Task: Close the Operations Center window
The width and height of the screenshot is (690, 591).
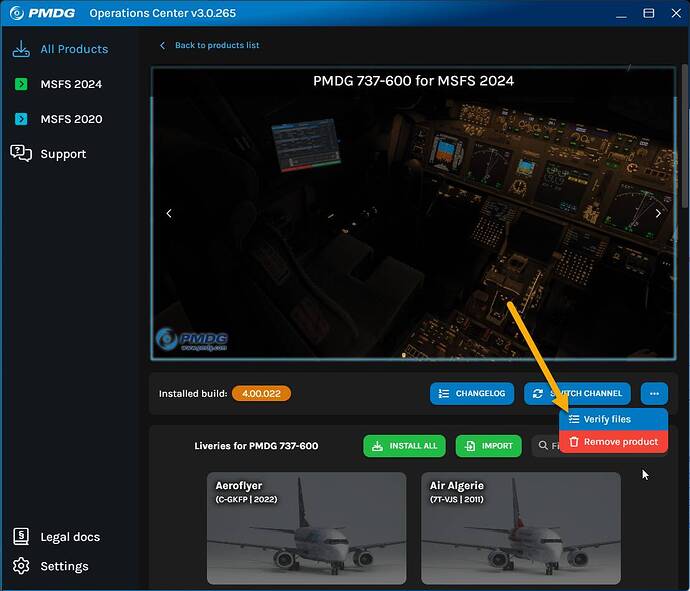Action: (676, 13)
